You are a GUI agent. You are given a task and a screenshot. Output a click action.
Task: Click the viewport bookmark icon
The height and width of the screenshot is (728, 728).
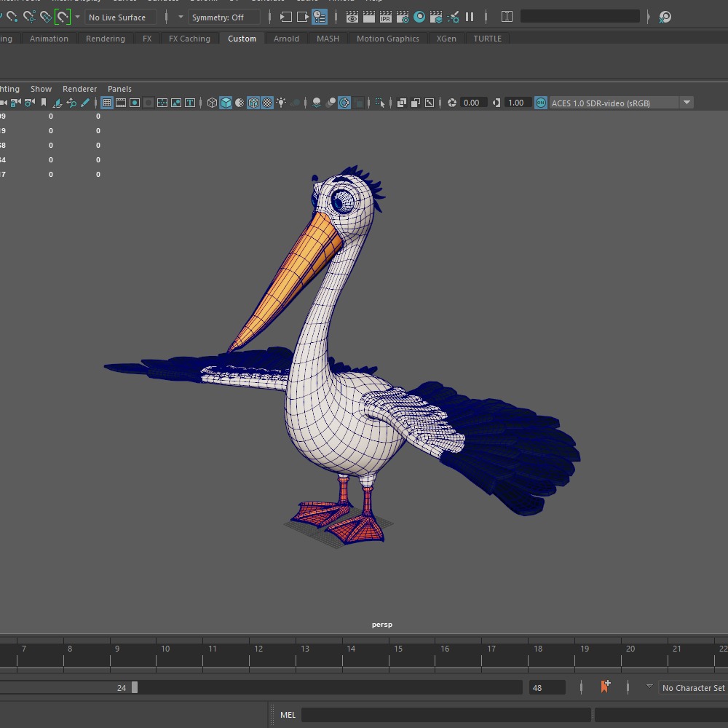[44, 103]
